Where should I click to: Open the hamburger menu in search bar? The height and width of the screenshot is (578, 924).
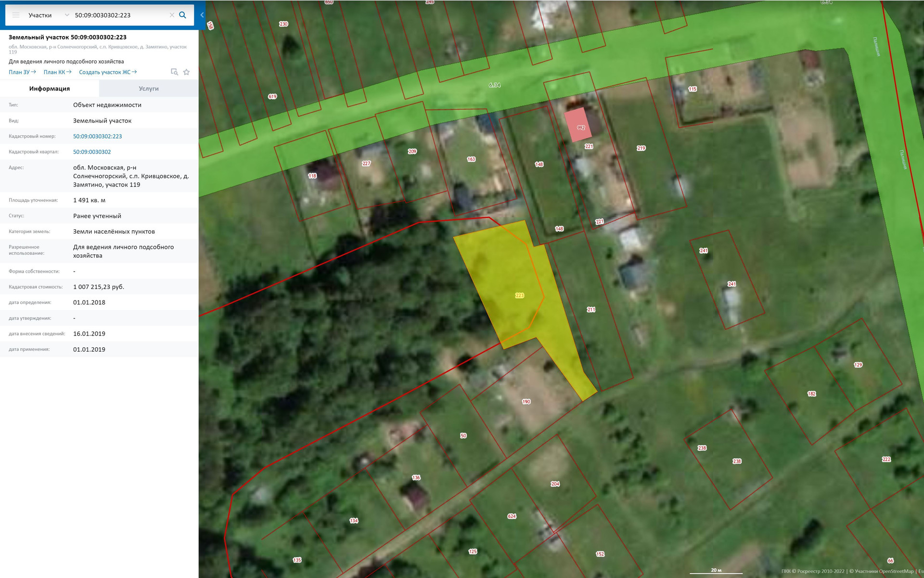(x=16, y=15)
